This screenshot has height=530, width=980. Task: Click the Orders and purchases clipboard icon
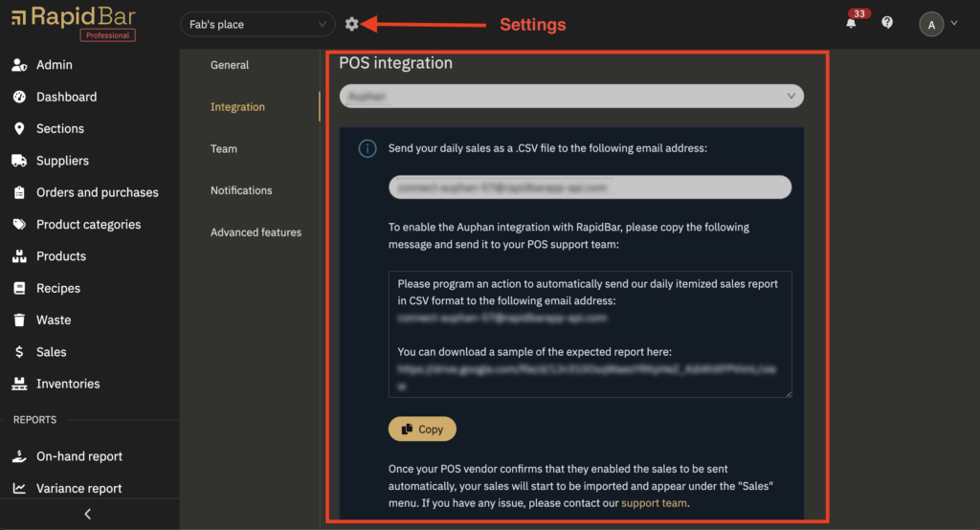[x=19, y=192]
